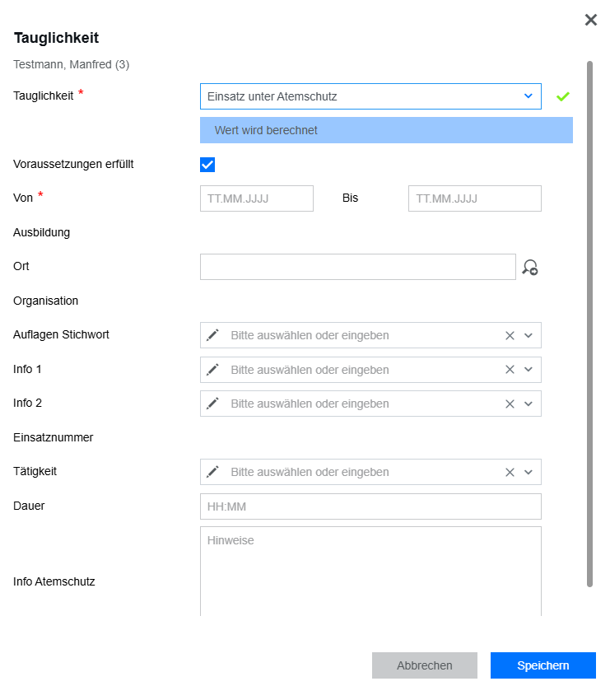Click the Von date input field
The image size is (610, 700).
click(x=257, y=198)
